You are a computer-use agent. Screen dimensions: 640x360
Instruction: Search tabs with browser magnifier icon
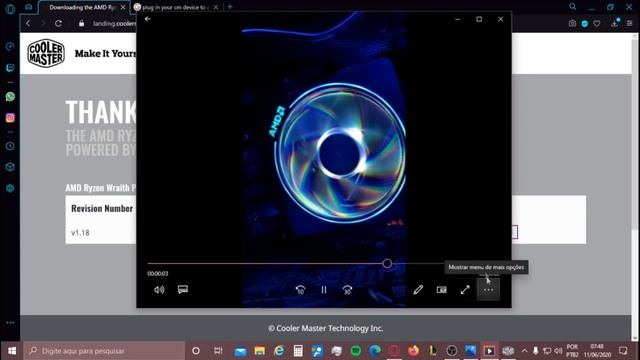pyautogui.click(x=573, y=7)
